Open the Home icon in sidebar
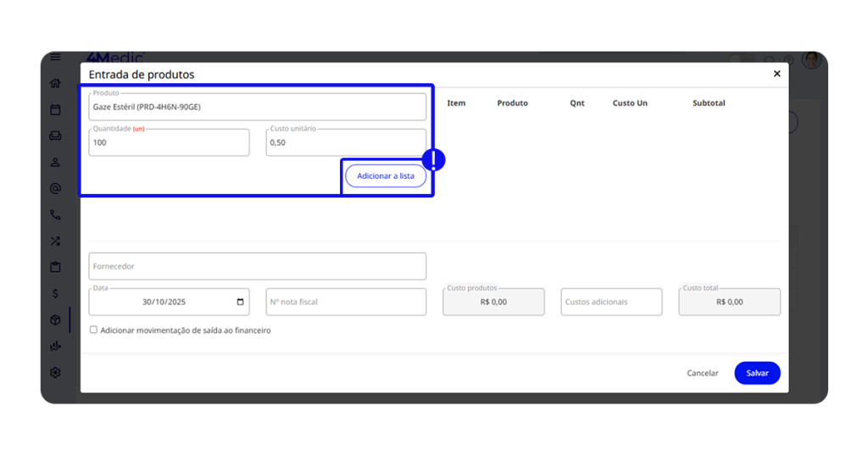Image resolution: width=868 pixels, height=456 pixels. pos(55,83)
